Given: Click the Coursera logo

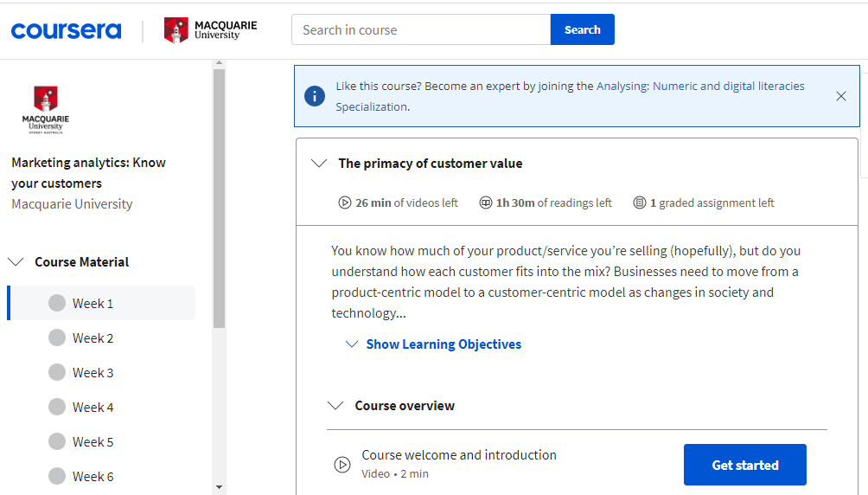Looking at the screenshot, I should click(x=66, y=30).
